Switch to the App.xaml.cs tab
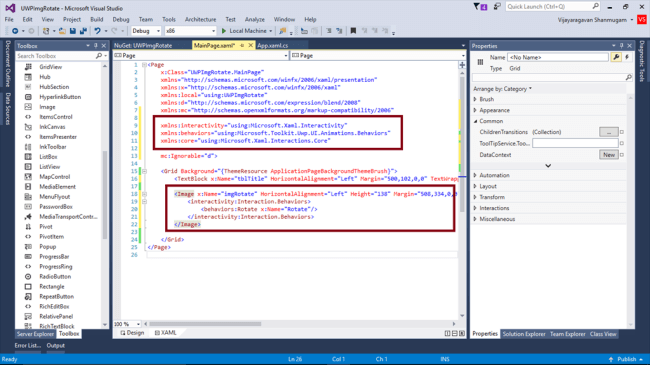The height and width of the screenshot is (365, 650). (272, 46)
